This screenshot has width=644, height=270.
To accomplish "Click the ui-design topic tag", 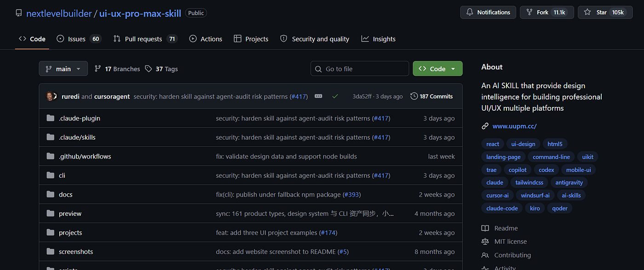I will tap(523, 144).
